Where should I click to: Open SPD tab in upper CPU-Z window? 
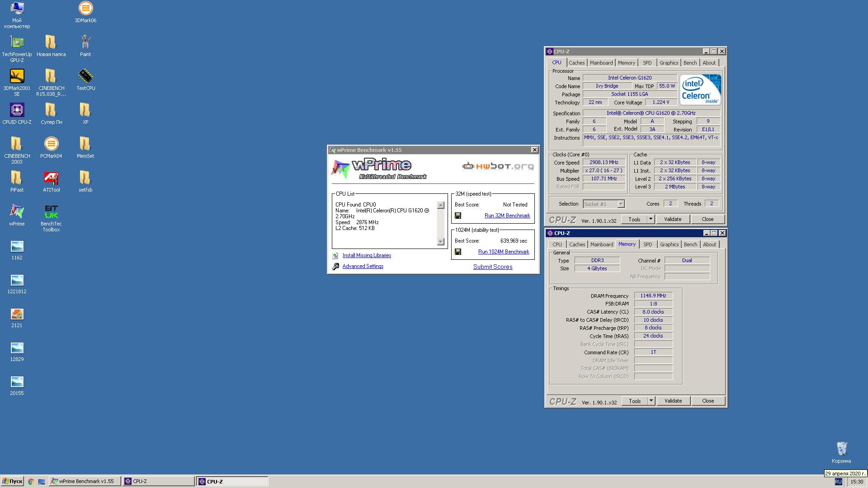pos(647,63)
